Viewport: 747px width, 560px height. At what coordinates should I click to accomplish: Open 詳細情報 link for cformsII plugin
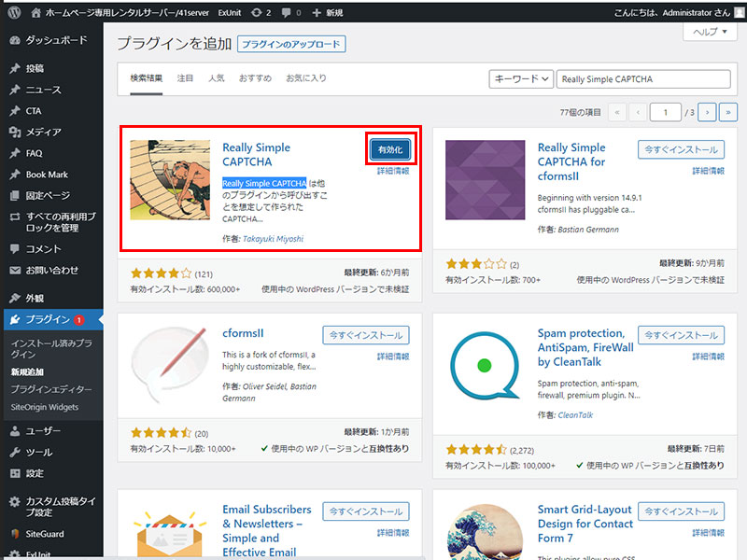[x=393, y=357]
